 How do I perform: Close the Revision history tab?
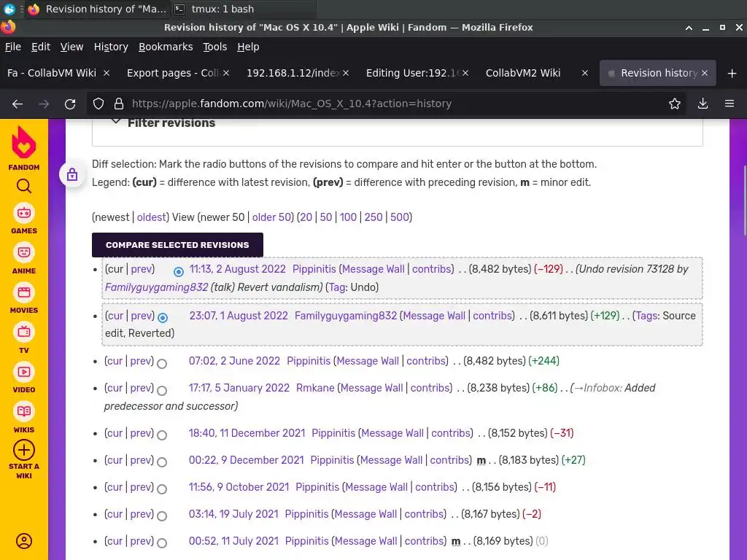click(705, 73)
